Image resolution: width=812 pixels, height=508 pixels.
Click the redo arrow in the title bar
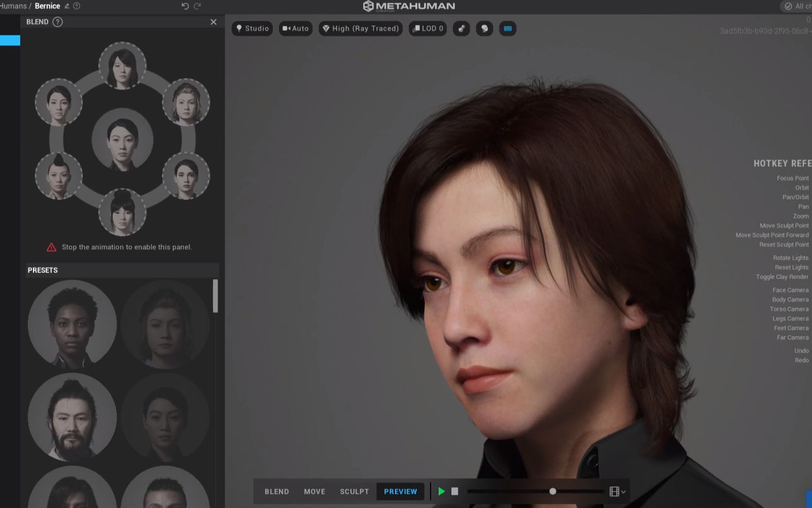coord(197,6)
